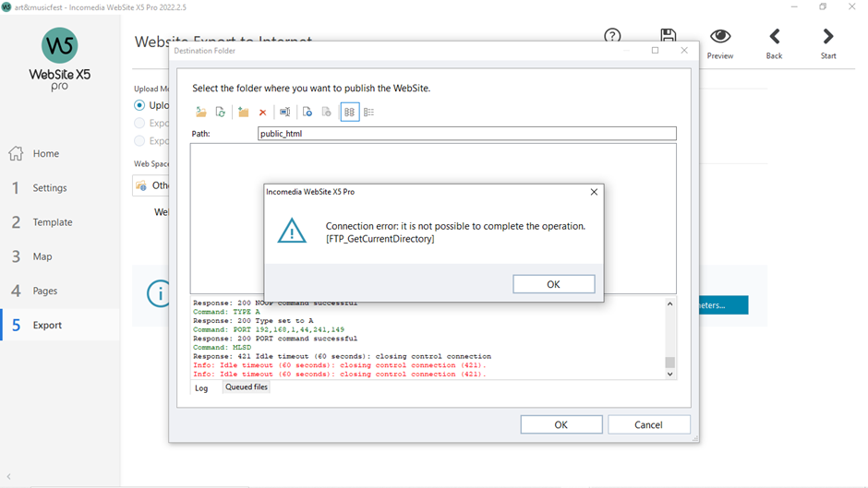Click the Path field containing public_html
868x488 pixels.
[466, 134]
